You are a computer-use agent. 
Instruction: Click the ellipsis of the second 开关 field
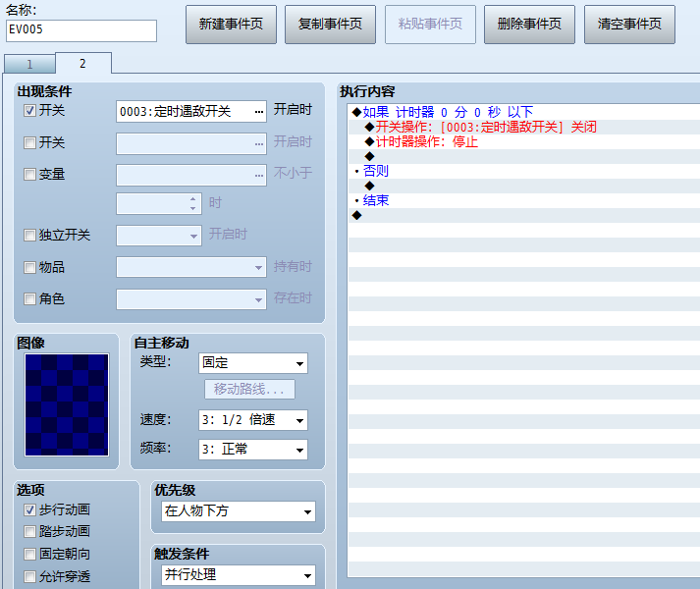point(259,143)
